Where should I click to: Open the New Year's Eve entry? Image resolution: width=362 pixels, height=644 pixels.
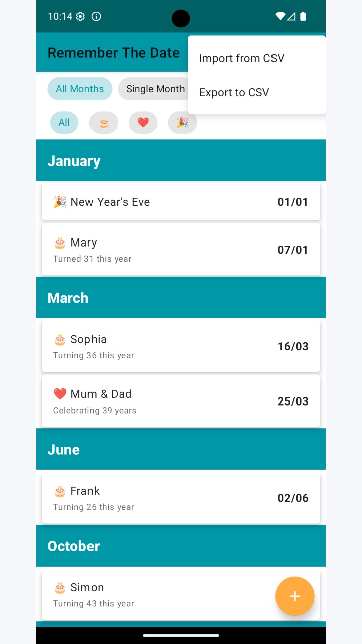[x=181, y=202]
